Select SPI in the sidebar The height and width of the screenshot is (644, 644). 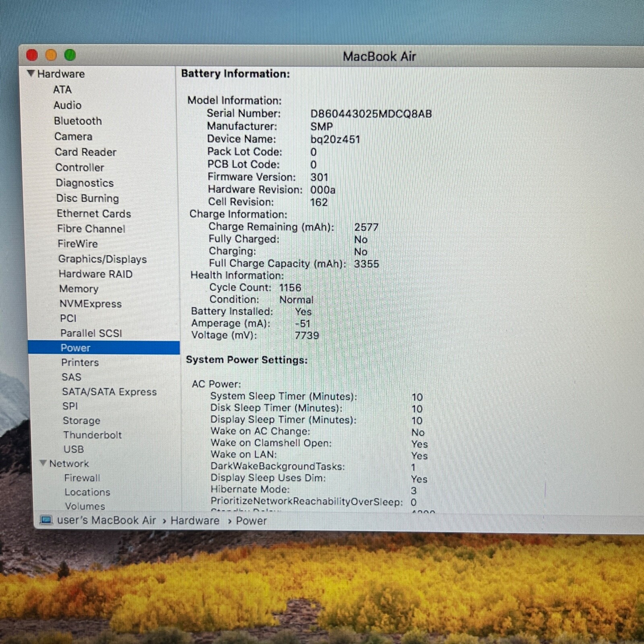pyautogui.click(x=70, y=406)
